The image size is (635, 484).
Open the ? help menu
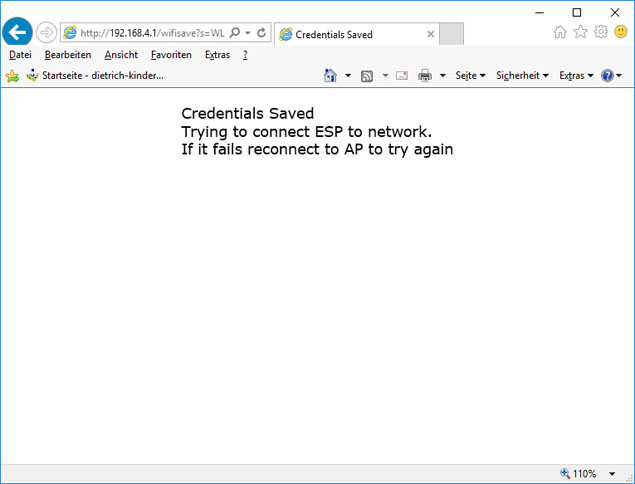[245, 55]
